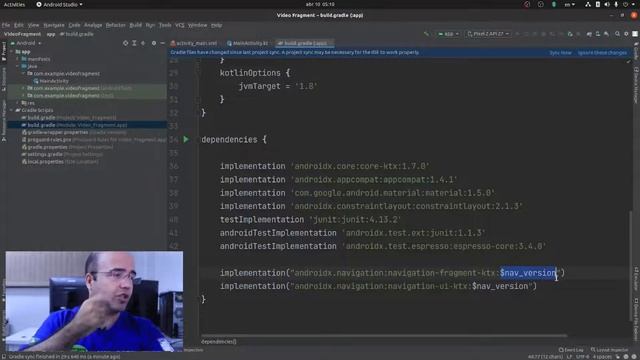The height and width of the screenshot is (360, 640).
Task: Open the Tools menu
Action: pyautogui.click(x=165, y=25)
